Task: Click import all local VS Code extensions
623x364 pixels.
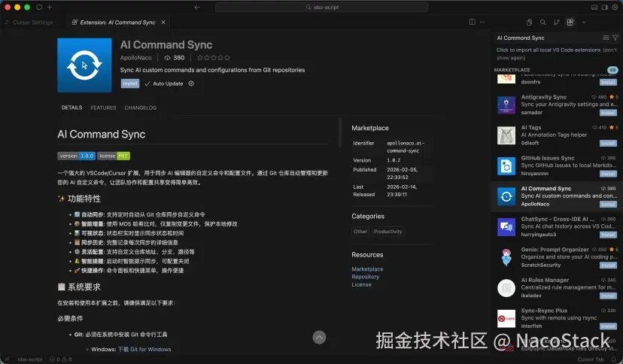Action: tap(549, 50)
